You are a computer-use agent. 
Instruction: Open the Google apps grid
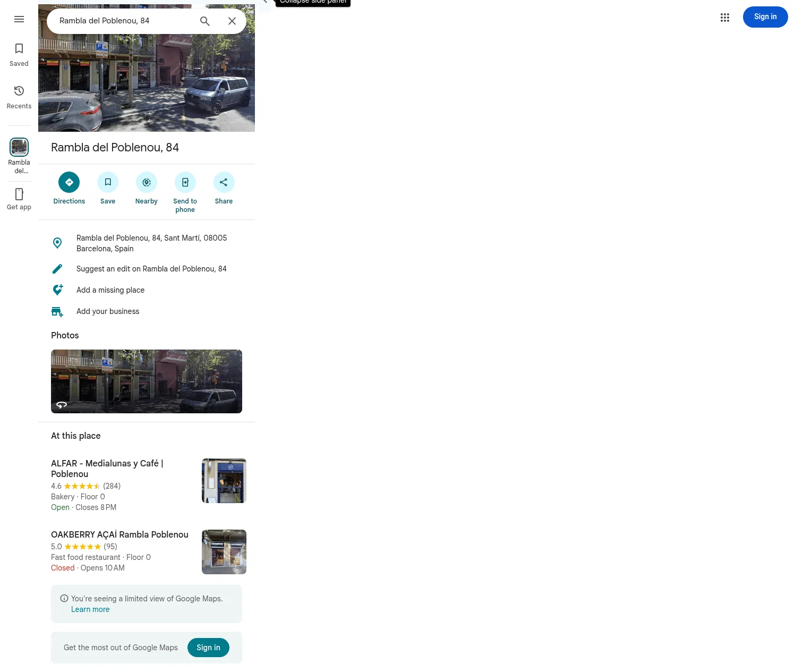(725, 18)
